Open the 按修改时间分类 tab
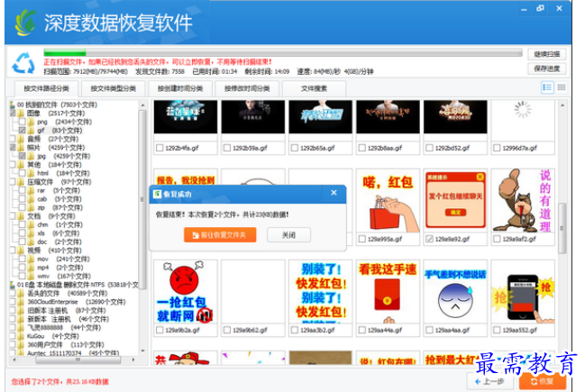 (247, 89)
